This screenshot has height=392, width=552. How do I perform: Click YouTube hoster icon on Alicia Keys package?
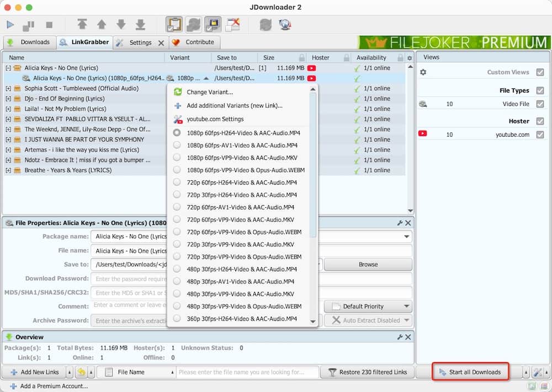(311, 68)
